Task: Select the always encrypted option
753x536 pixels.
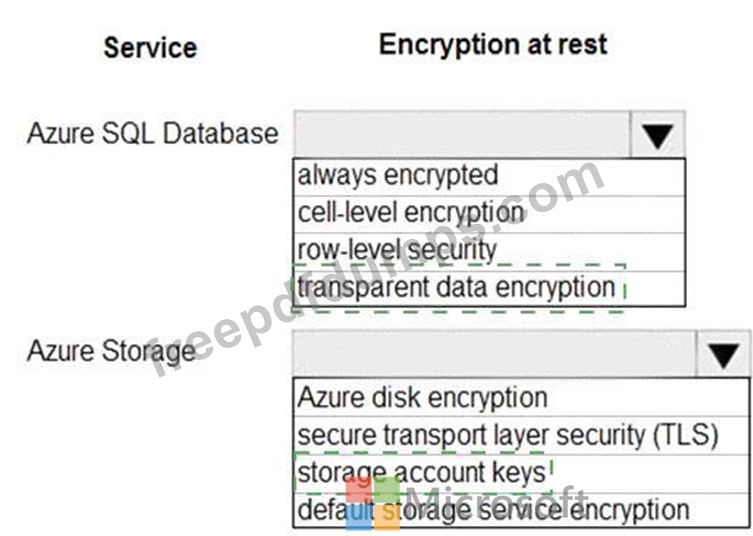Action: [x=489, y=177]
